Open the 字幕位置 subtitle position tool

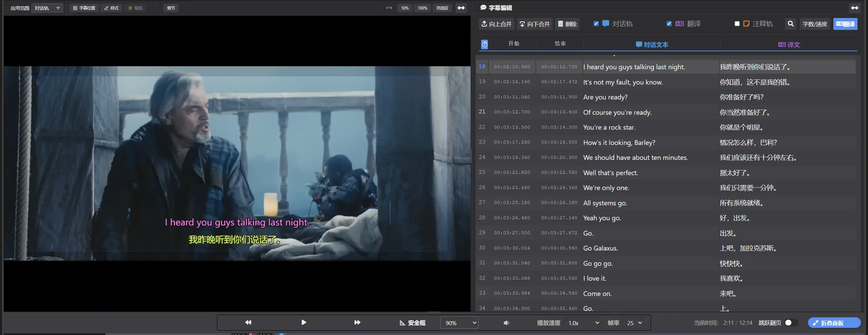pyautogui.click(x=84, y=8)
